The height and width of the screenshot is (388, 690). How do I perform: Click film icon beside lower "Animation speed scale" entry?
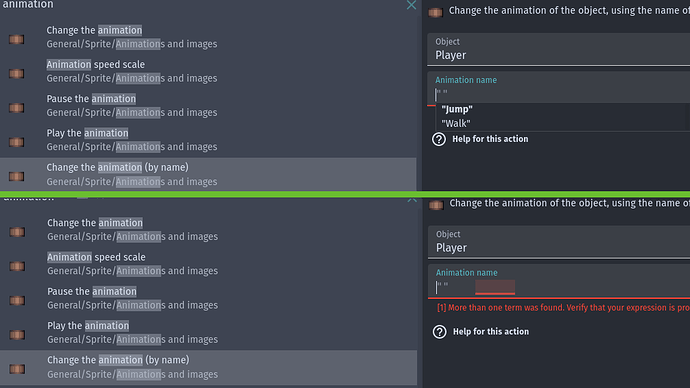(17, 266)
